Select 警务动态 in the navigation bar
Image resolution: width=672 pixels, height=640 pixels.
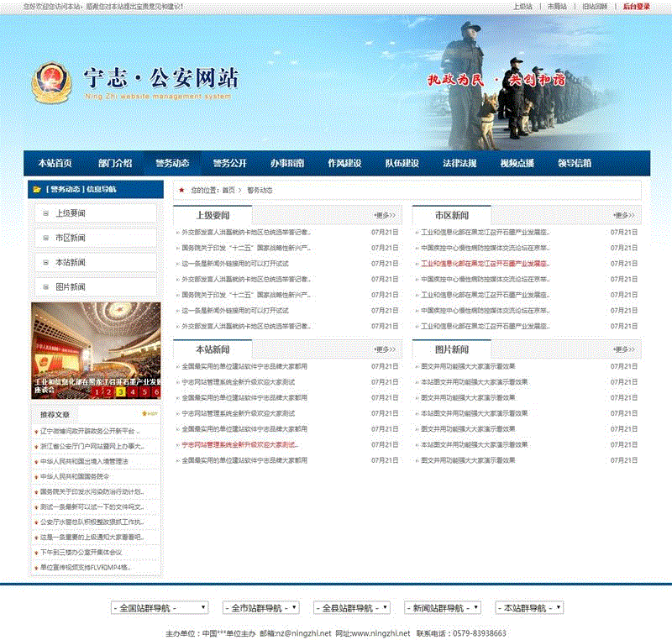click(172, 163)
